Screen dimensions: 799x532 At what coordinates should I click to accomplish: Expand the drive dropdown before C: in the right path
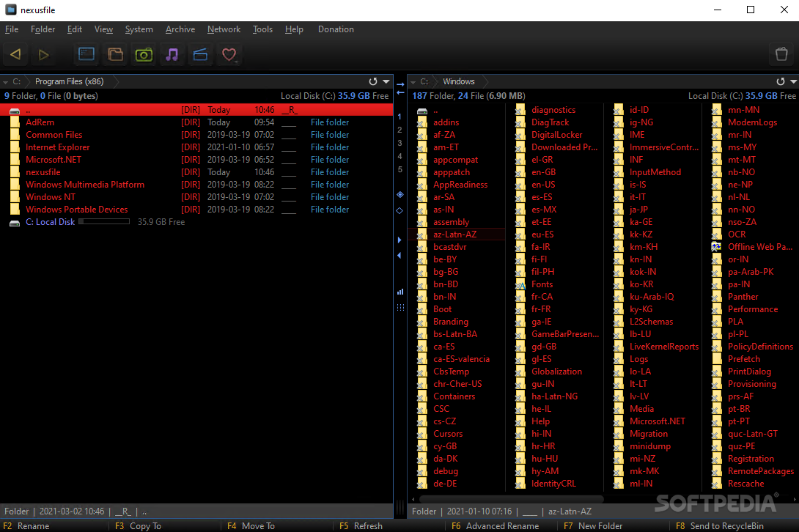tap(413, 82)
